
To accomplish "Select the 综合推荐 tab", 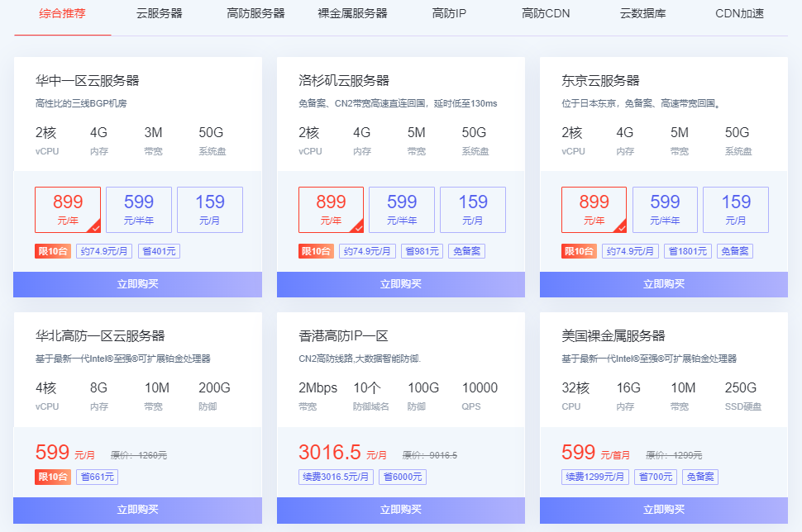I will [x=62, y=14].
